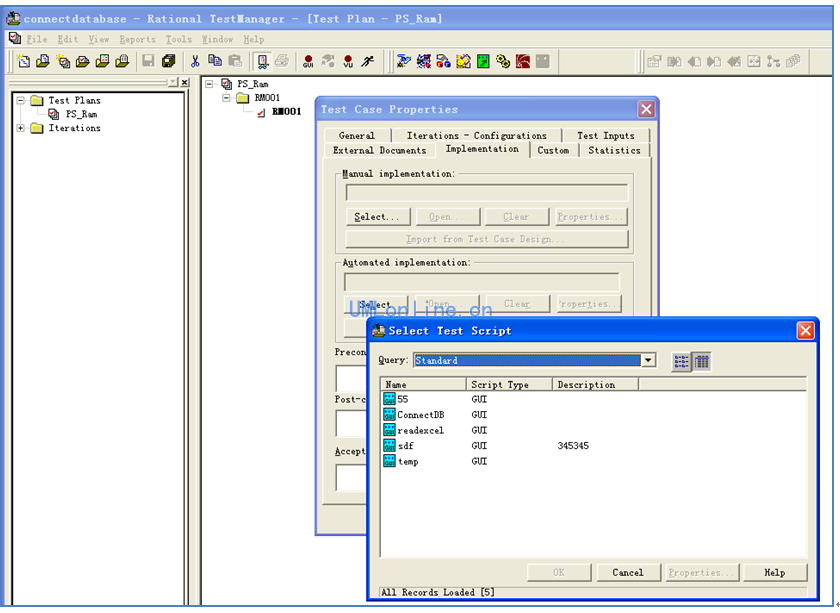Click the Cut scissors icon
The image size is (840, 613).
pyautogui.click(x=195, y=62)
